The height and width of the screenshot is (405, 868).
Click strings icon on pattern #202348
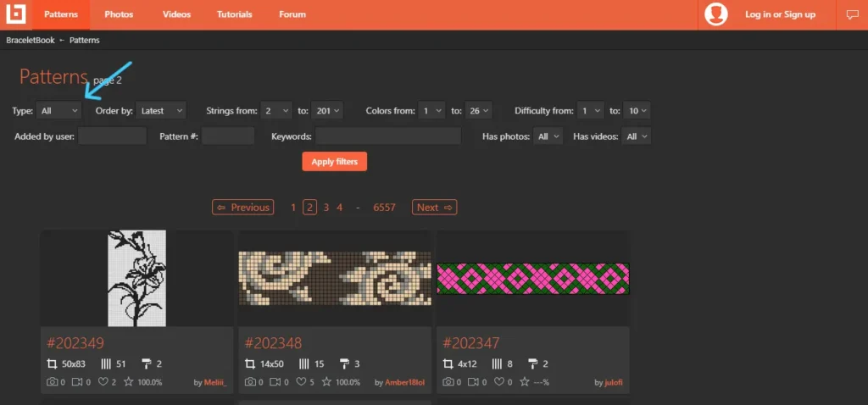click(304, 363)
